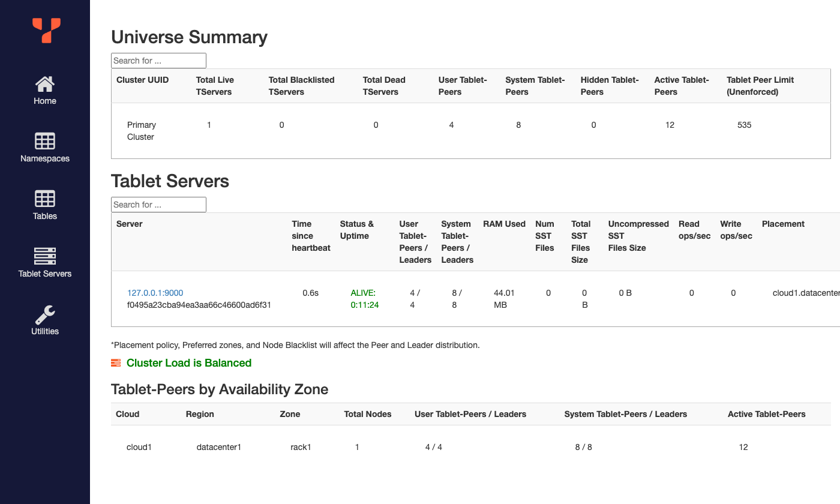Screen dimensions: 840x504
Task: Click the cloud1.datacenter placement value
Action: 806,293
